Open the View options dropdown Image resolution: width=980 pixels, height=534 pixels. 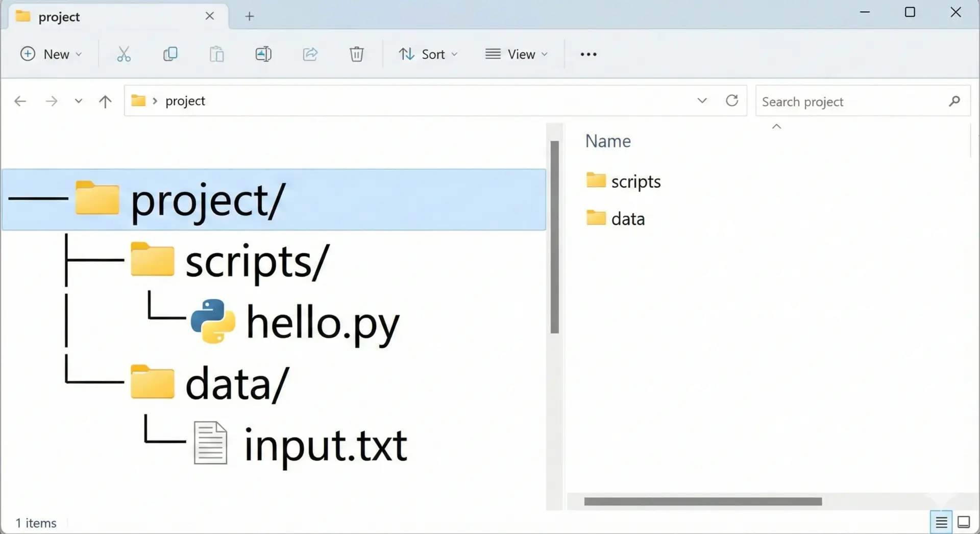click(x=517, y=54)
